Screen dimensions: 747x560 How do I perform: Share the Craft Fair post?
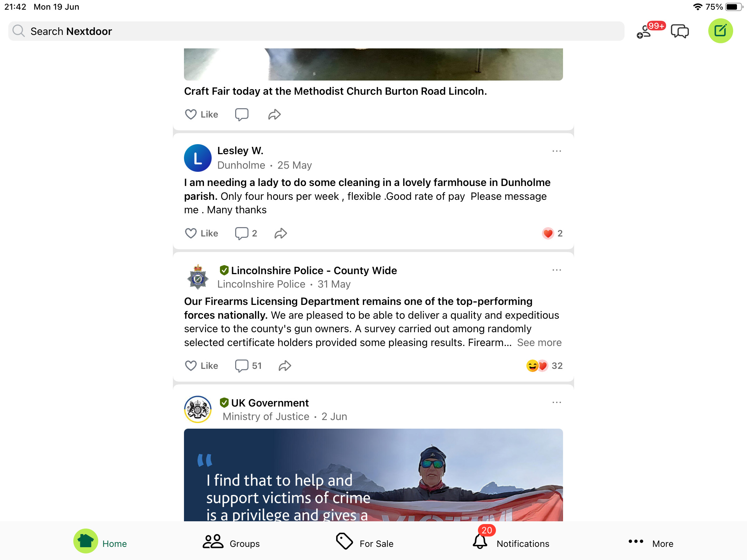(274, 114)
